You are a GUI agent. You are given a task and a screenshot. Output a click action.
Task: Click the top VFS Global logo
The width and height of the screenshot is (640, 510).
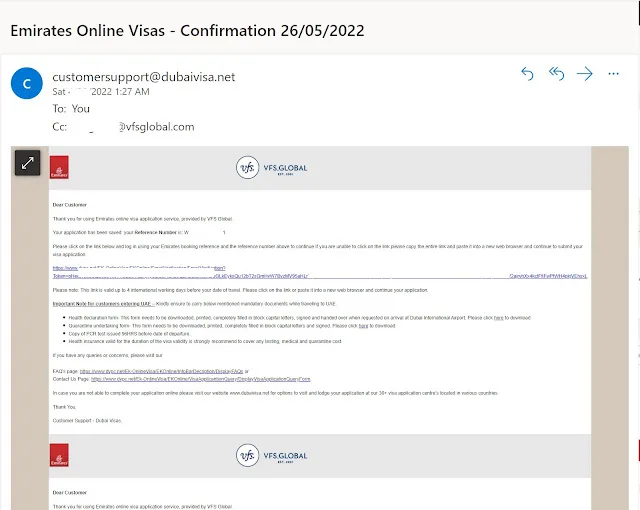271,168
